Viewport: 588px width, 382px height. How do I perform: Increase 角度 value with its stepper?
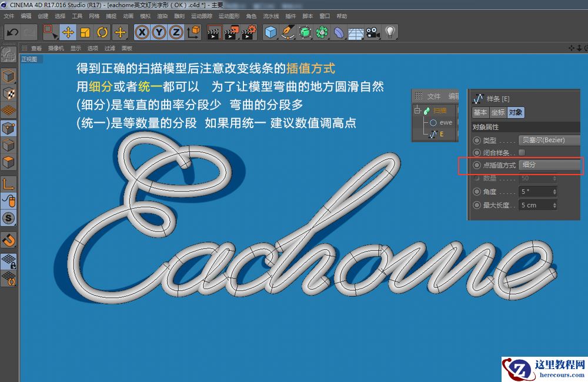553,189
